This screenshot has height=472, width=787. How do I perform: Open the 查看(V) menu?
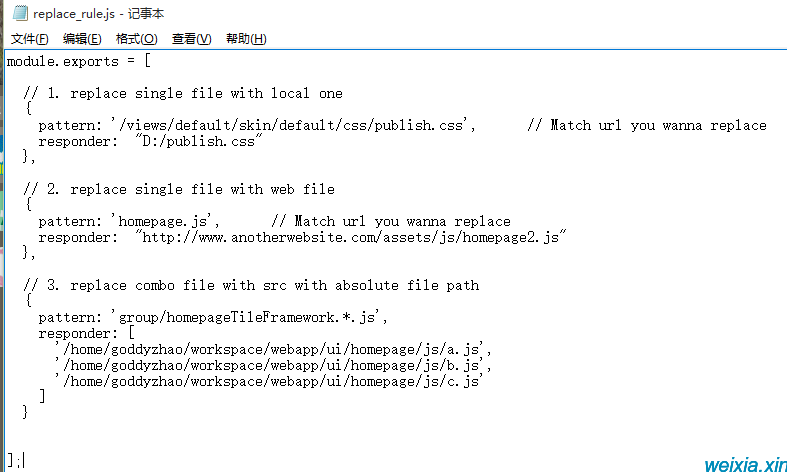[191, 39]
